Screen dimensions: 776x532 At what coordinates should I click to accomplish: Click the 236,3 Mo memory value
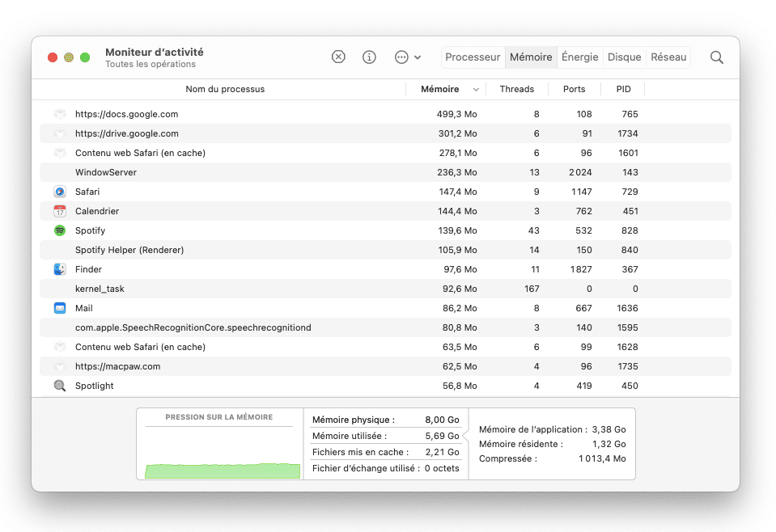click(x=457, y=172)
